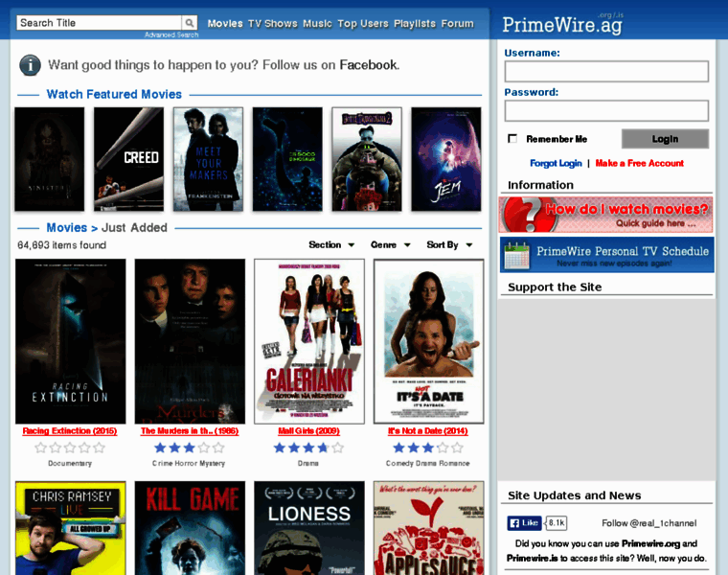Screen dimensions: 728x575
Task: Click Mall Girls (2009) title link
Action: click(308, 431)
